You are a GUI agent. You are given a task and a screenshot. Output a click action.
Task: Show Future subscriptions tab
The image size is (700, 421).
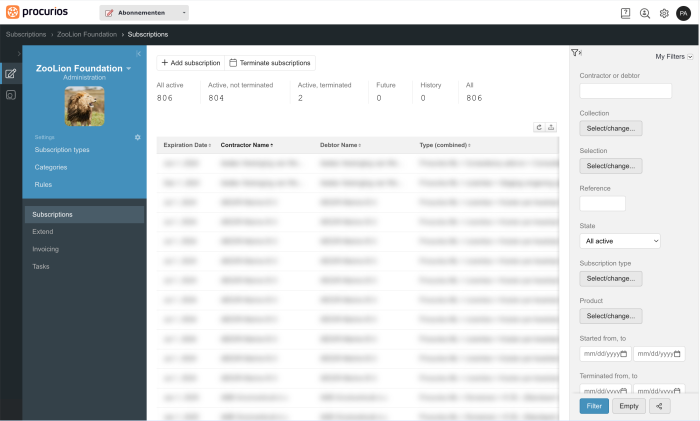386,92
